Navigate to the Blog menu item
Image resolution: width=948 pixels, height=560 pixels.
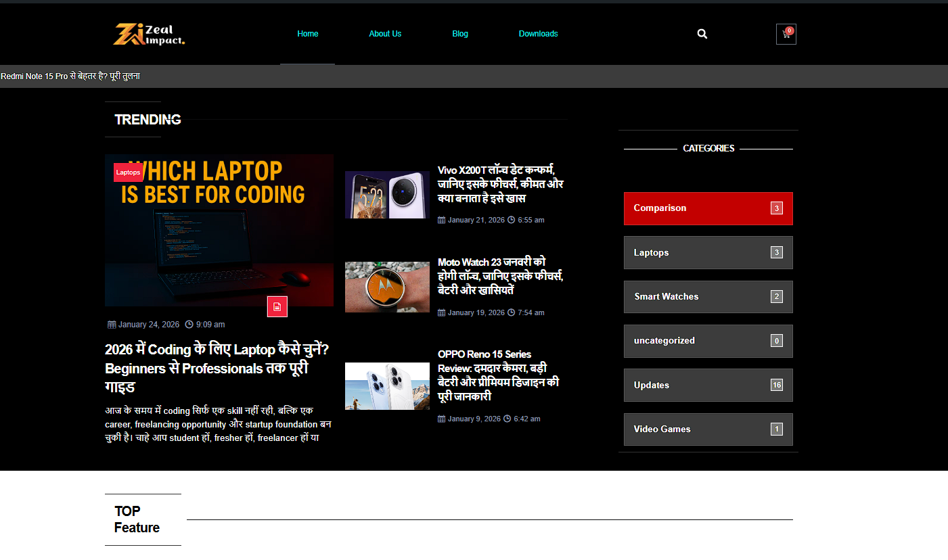click(460, 34)
